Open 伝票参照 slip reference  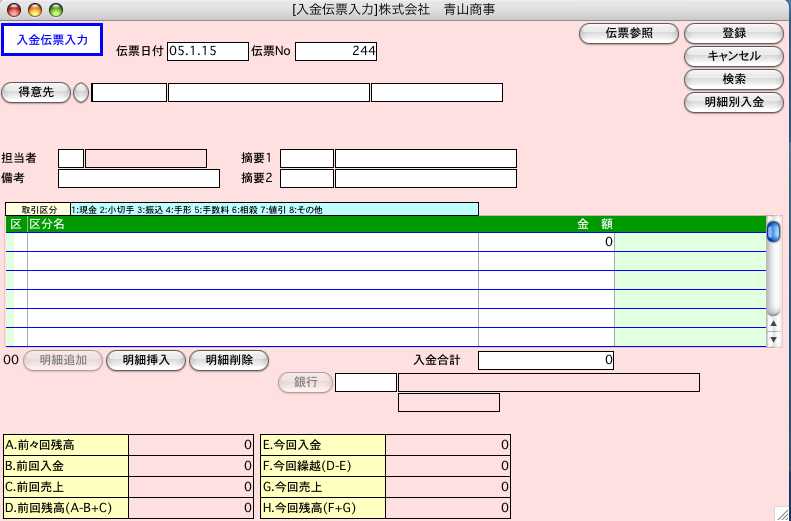(x=629, y=33)
